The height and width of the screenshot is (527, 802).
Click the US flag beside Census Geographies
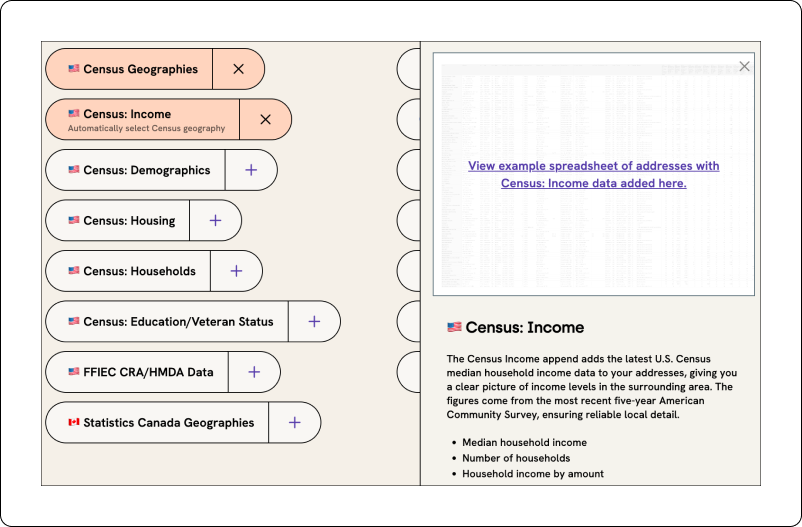(x=74, y=68)
